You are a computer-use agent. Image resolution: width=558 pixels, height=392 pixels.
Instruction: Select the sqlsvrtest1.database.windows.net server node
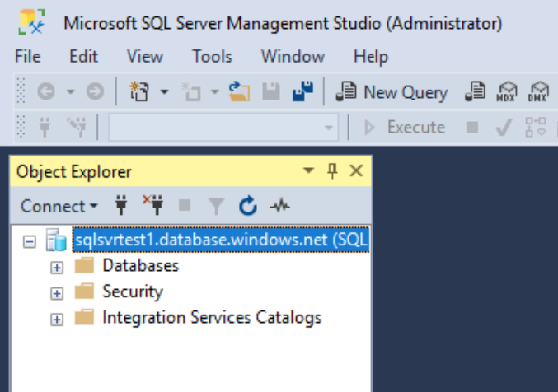[221, 240]
